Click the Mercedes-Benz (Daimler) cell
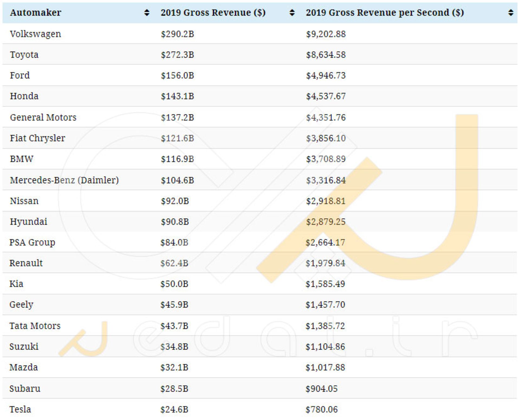The image size is (520, 420). (x=64, y=180)
